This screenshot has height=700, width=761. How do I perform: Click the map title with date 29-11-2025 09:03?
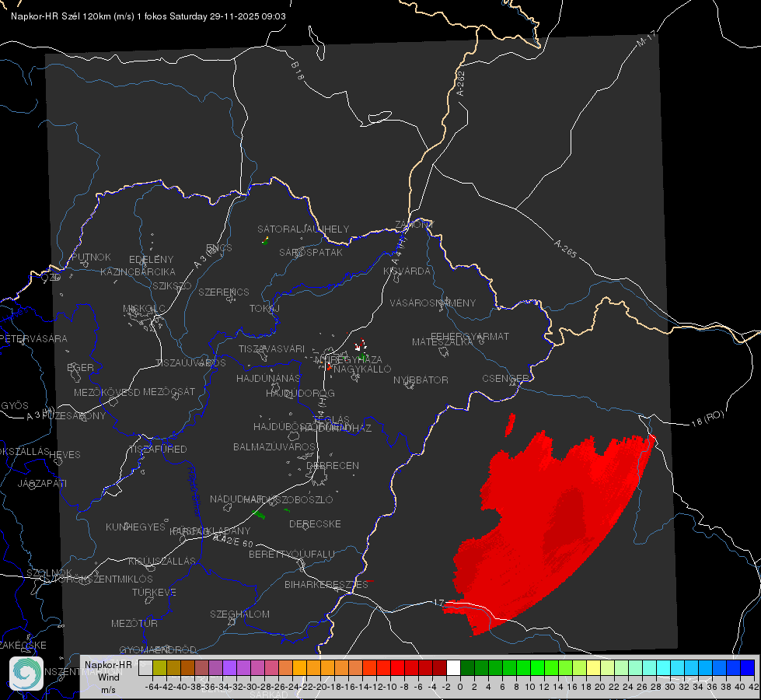tap(148, 16)
